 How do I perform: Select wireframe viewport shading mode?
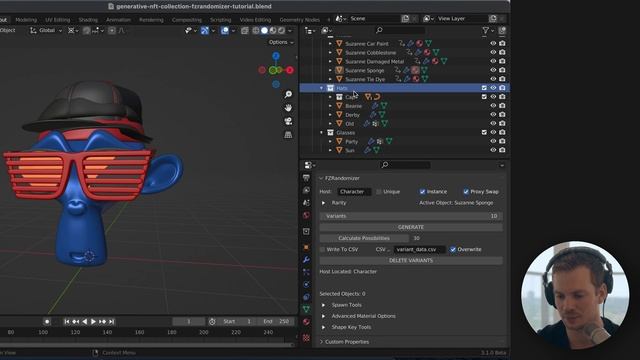(256, 31)
